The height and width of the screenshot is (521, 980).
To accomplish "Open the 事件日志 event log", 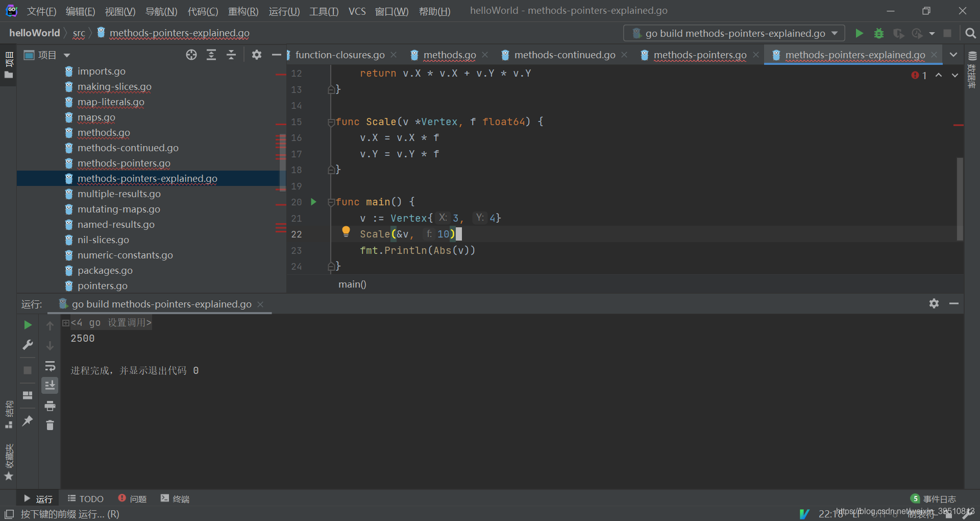I will 934,499.
